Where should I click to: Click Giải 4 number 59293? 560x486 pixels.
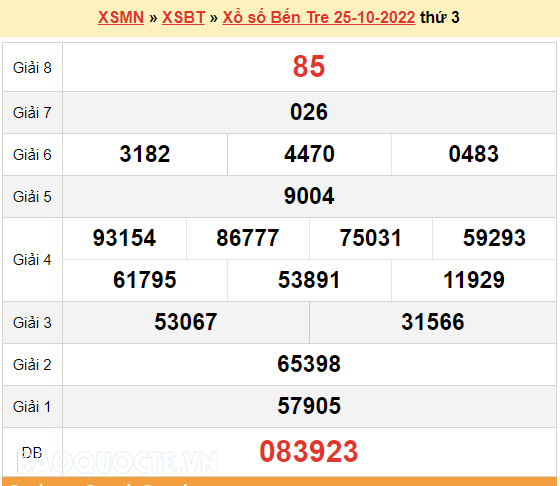click(x=494, y=238)
